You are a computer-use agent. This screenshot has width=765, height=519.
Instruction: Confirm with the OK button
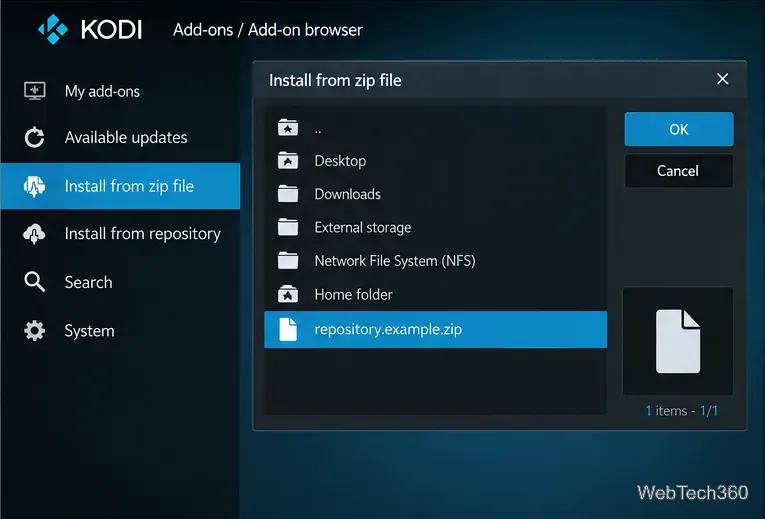679,129
